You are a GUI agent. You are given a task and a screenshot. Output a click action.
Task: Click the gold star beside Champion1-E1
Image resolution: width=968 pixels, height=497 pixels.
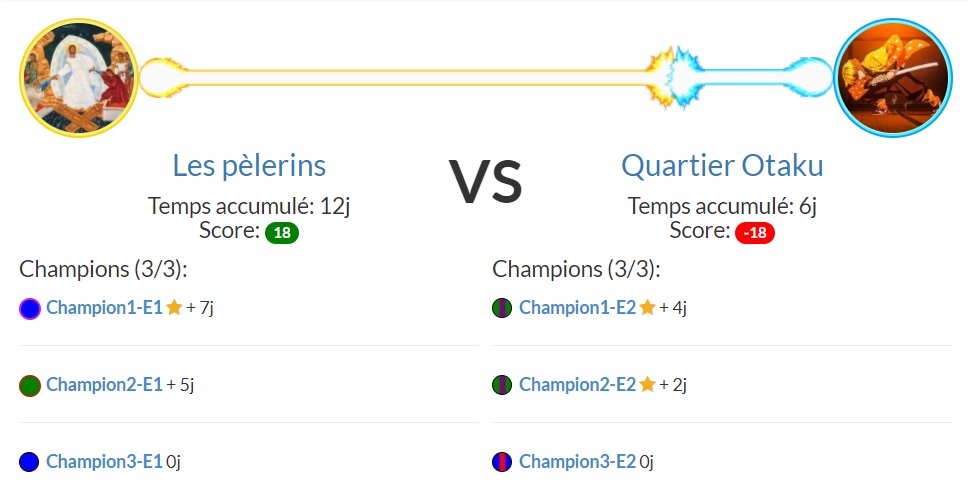(174, 307)
